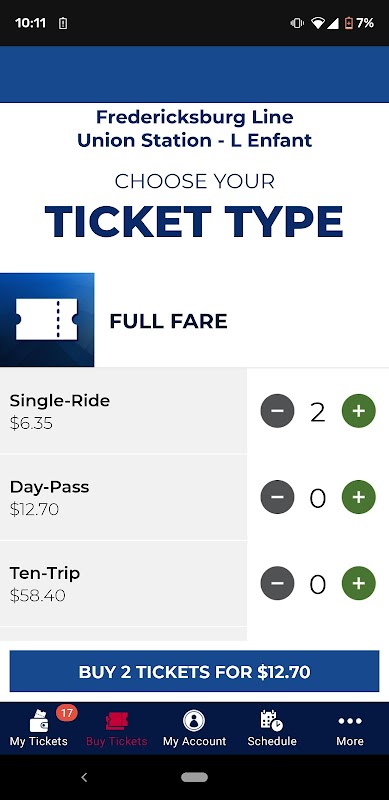The height and width of the screenshot is (800, 389).
Task: Tap the Android back arrow
Action: pyautogui.click(x=84, y=777)
